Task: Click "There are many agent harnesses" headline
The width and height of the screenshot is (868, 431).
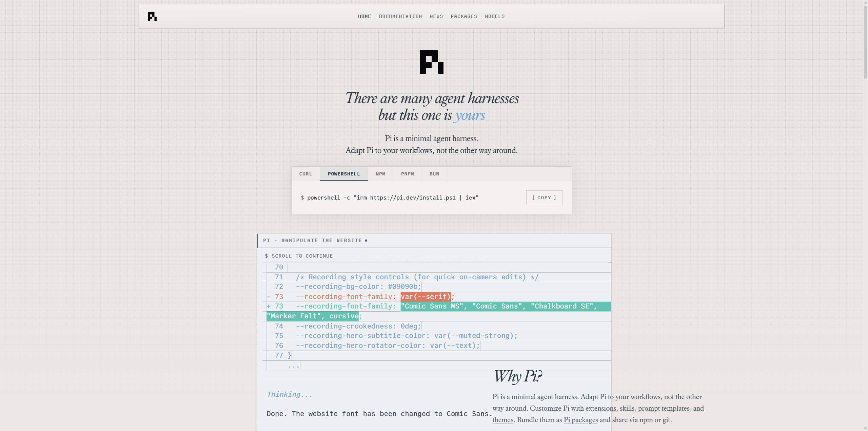Action: [432, 98]
